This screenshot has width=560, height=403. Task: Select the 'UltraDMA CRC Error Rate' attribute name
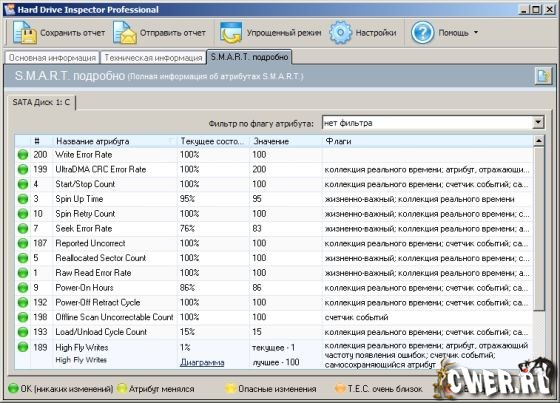click(101, 169)
